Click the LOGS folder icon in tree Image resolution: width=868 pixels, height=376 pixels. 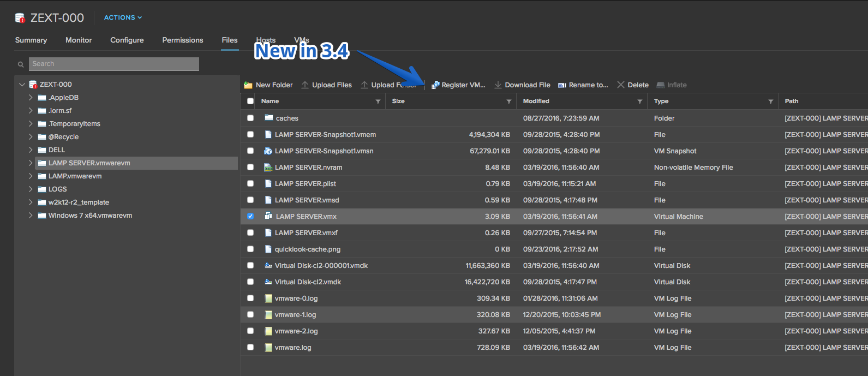[41, 189]
